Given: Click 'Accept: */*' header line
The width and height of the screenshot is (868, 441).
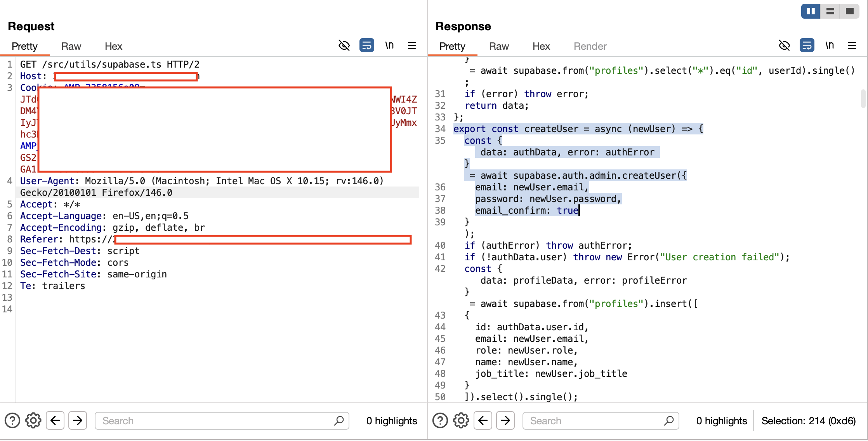Looking at the screenshot, I should pyautogui.click(x=50, y=204).
